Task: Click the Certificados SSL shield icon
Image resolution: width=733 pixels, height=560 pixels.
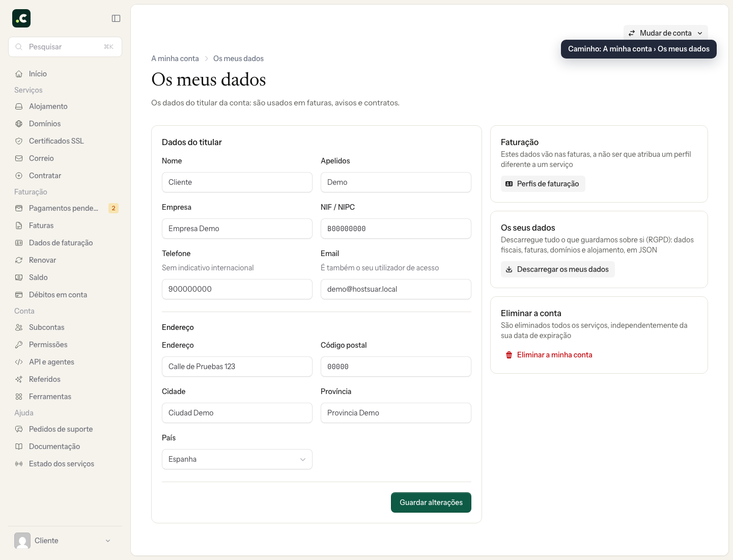Action: coord(19,141)
